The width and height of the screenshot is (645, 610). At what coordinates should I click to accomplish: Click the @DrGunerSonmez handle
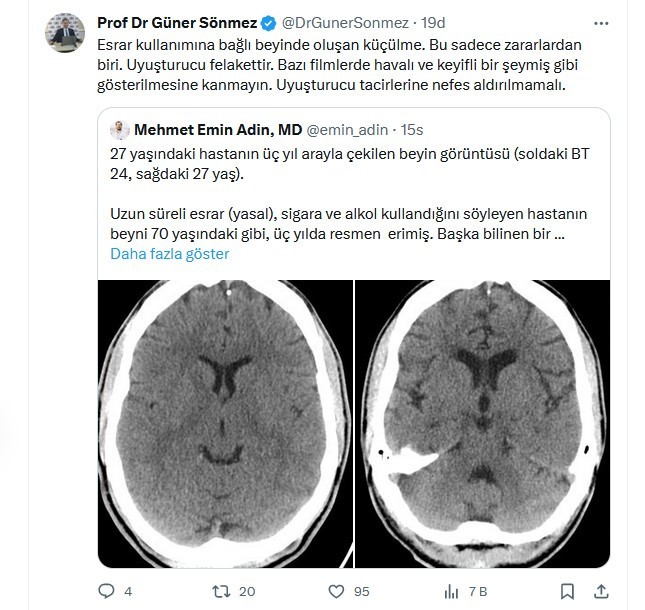pos(345,23)
